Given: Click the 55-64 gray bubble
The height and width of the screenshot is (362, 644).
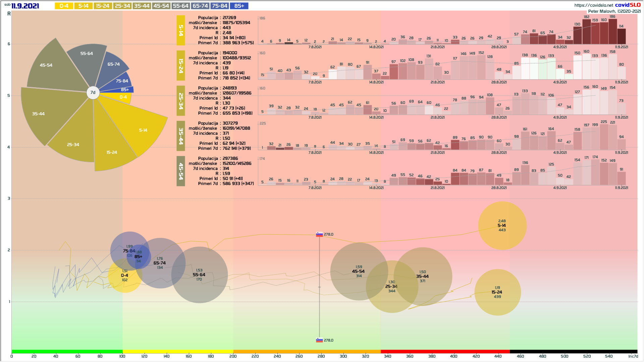Looking at the screenshot, I should click(x=199, y=275).
